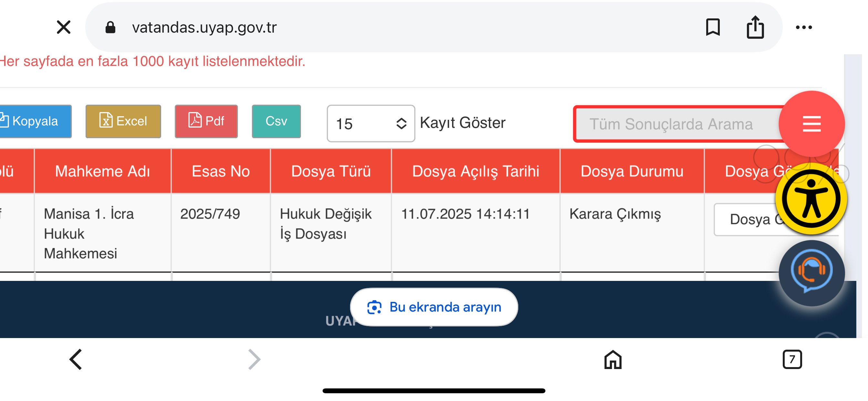Tap the camera lens icon in the search pill
868x401 pixels.
(x=374, y=307)
